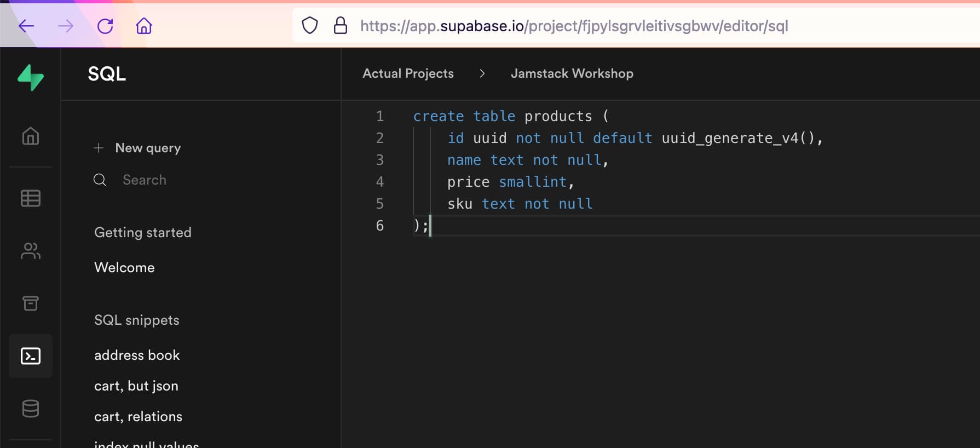Reload the page with refresh icon
This screenshot has width=980, height=448.
pos(105,26)
